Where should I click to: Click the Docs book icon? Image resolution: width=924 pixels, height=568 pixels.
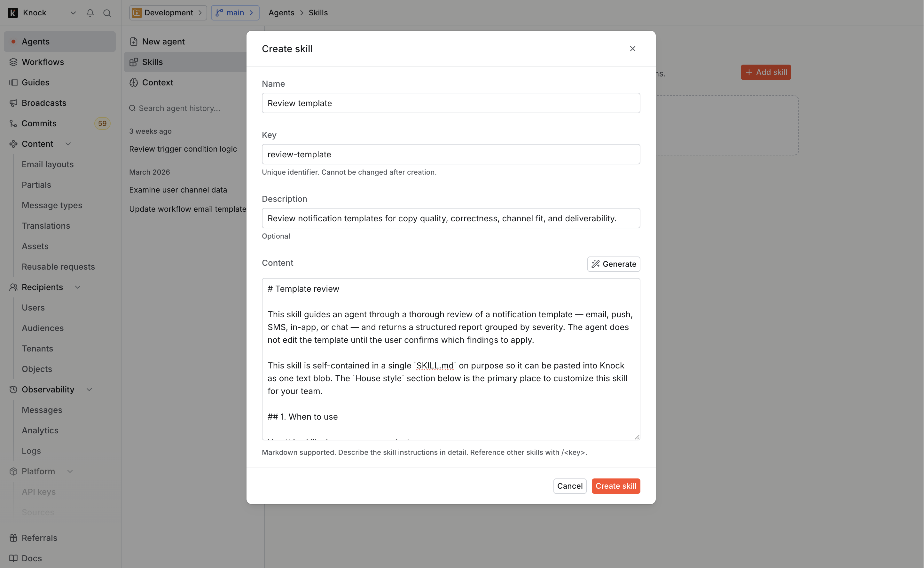[13, 558]
